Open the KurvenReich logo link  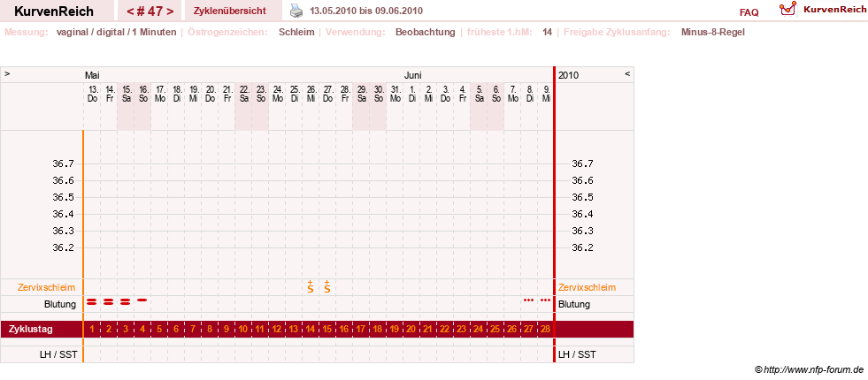pos(821,10)
